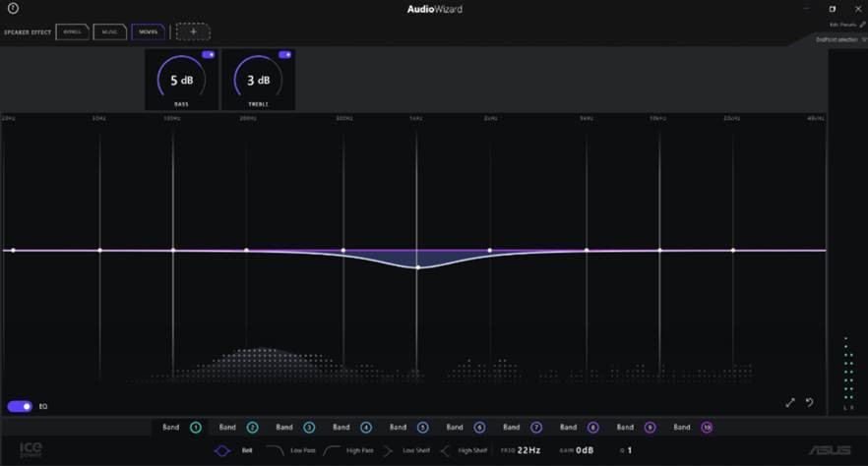Reset the equalizer with the undo icon

(809, 402)
